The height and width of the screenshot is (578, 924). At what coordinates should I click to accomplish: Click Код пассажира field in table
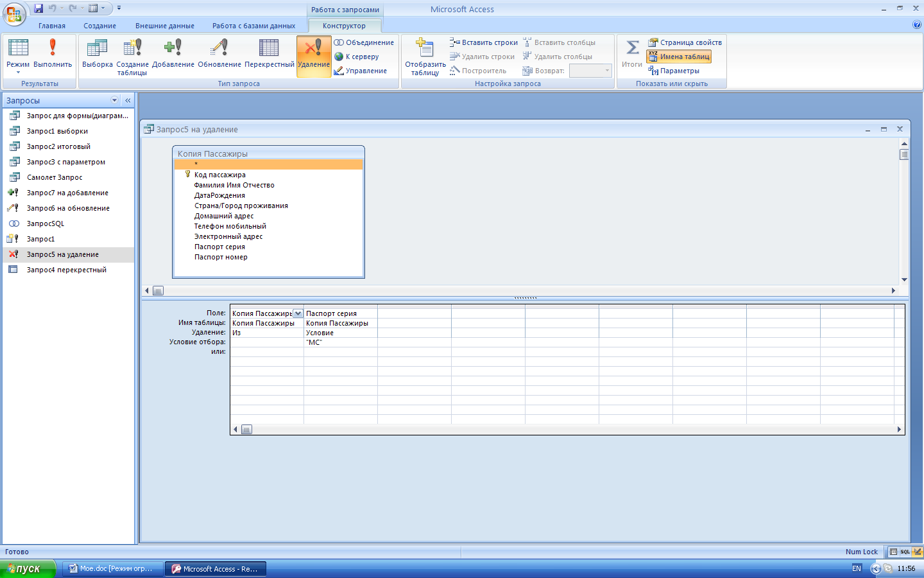[x=219, y=175]
